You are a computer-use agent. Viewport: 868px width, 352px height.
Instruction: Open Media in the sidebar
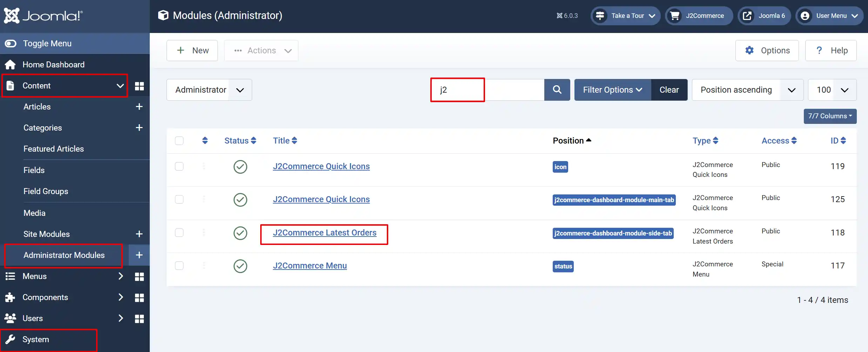tap(34, 213)
